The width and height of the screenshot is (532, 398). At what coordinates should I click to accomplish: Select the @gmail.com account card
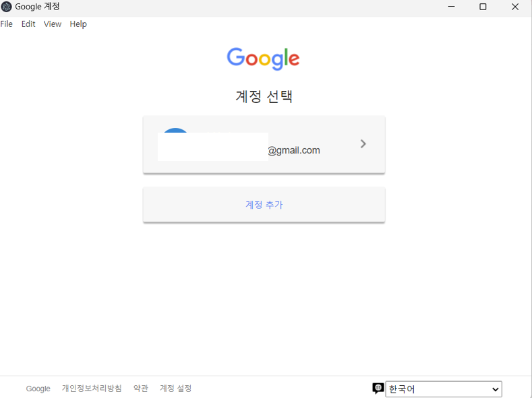tap(264, 145)
